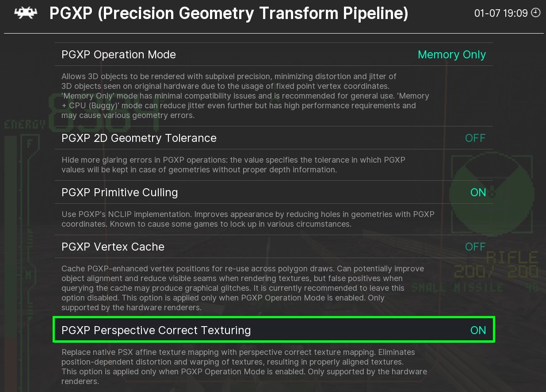Click the Vertex Cache description text
This screenshot has height=392, width=546.
(242, 288)
